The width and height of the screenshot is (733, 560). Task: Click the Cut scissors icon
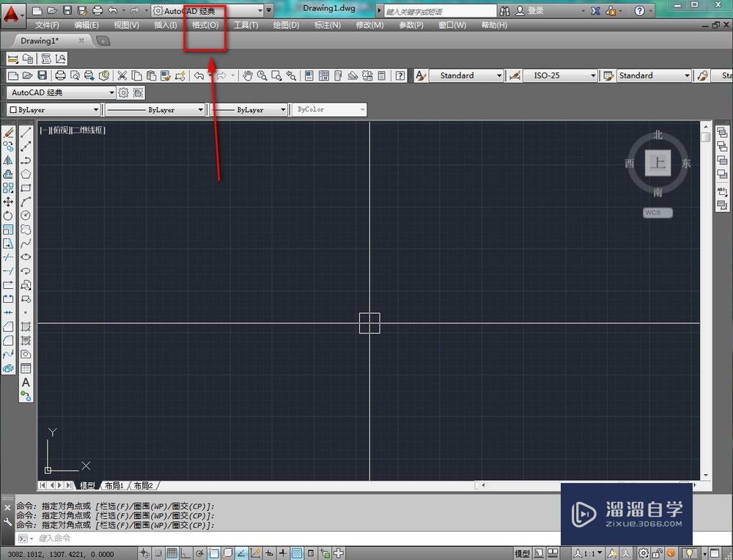[122, 75]
